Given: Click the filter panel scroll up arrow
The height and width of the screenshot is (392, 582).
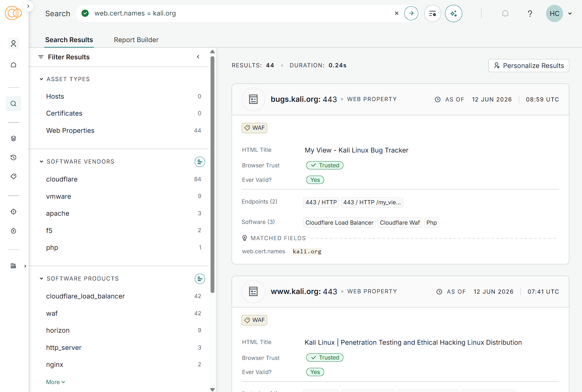Looking at the screenshot, I should (x=213, y=52).
